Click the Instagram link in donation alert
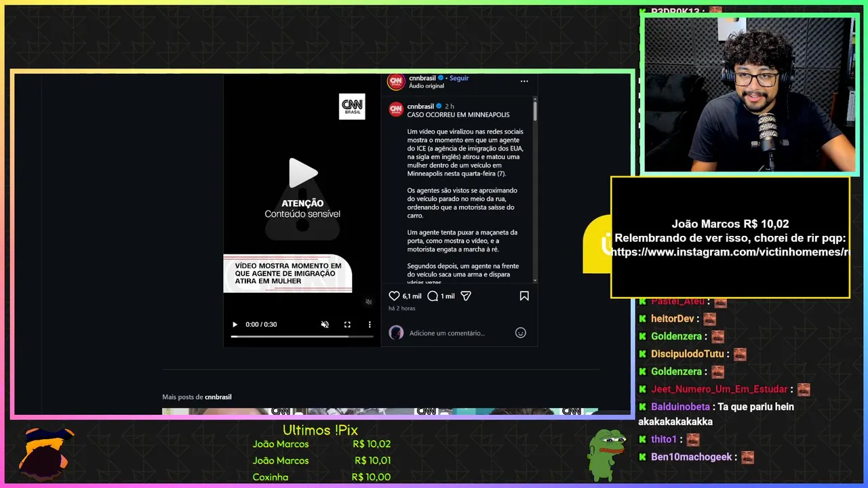Image resolution: width=868 pixels, height=488 pixels. pyautogui.click(x=730, y=251)
